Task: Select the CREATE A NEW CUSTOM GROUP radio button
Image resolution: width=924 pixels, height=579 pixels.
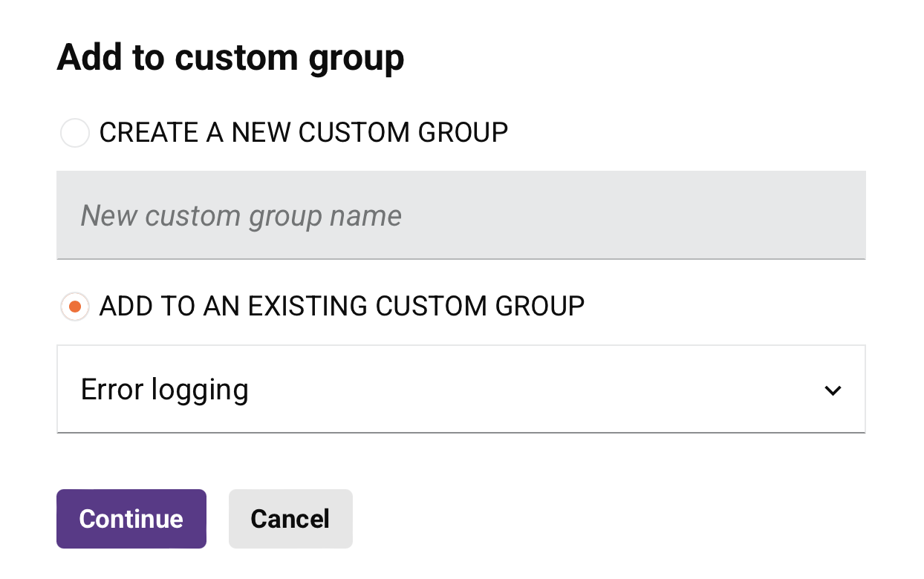Action: [74, 133]
